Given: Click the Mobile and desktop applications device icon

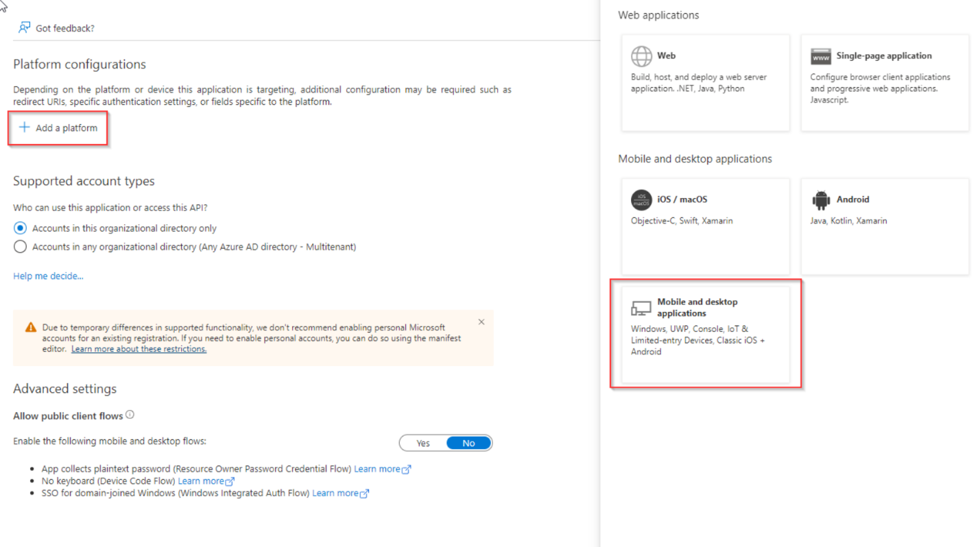Looking at the screenshot, I should point(641,308).
